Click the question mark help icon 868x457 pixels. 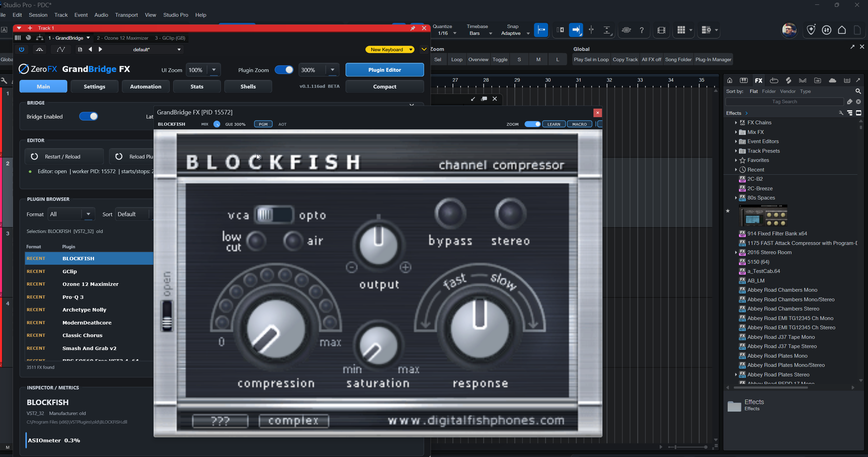pyautogui.click(x=642, y=30)
